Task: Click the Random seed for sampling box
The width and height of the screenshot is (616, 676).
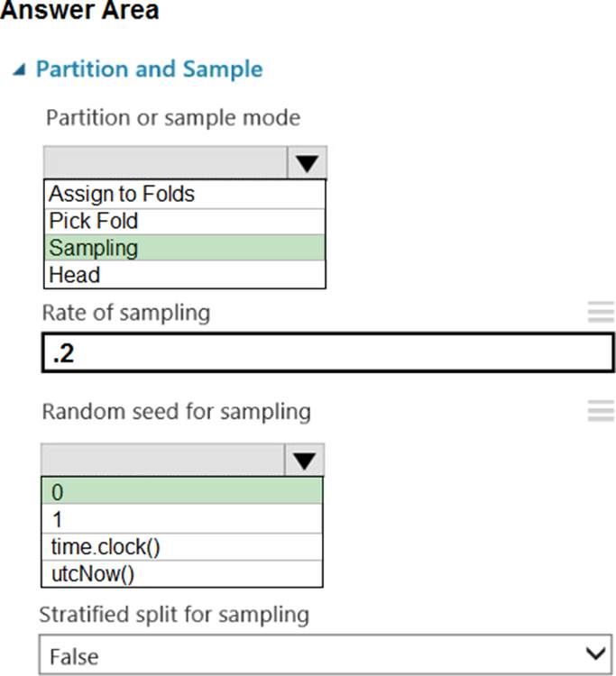Action: [165, 460]
